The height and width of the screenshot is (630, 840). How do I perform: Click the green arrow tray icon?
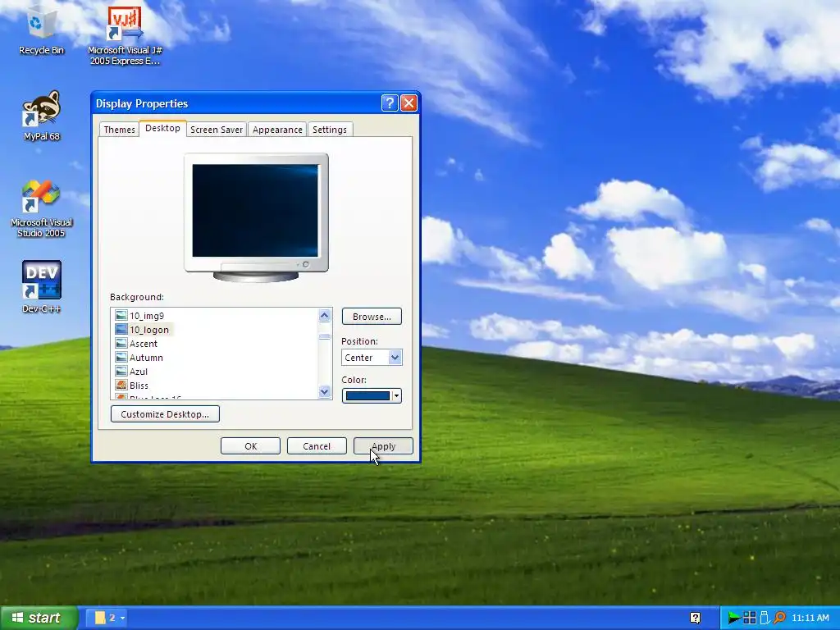[x=733, y=618]
